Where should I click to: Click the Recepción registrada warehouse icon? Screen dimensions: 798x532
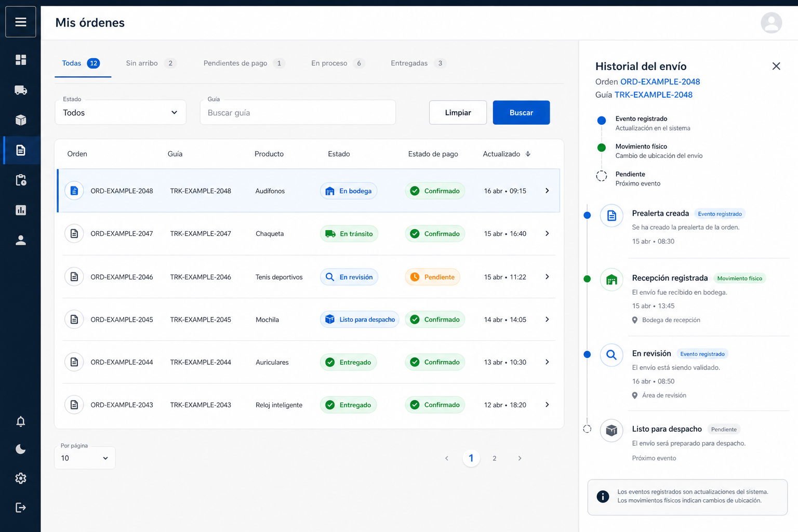point(611,280)
